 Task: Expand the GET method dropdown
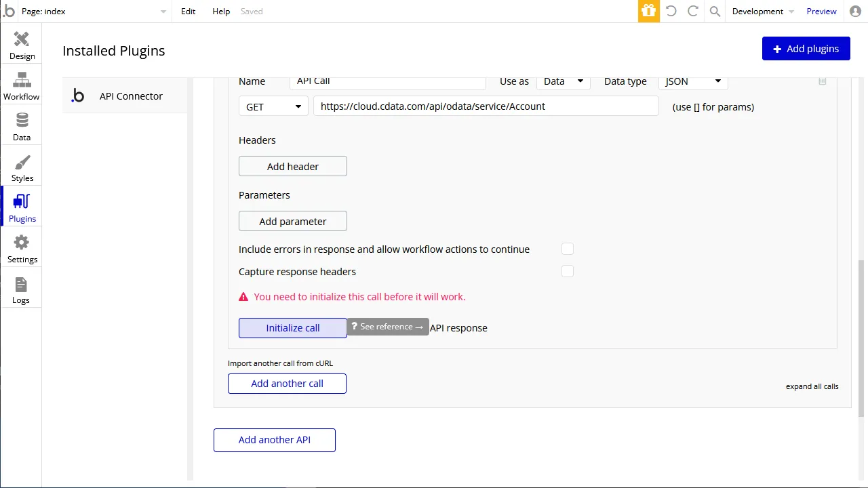tap(273, 106)
